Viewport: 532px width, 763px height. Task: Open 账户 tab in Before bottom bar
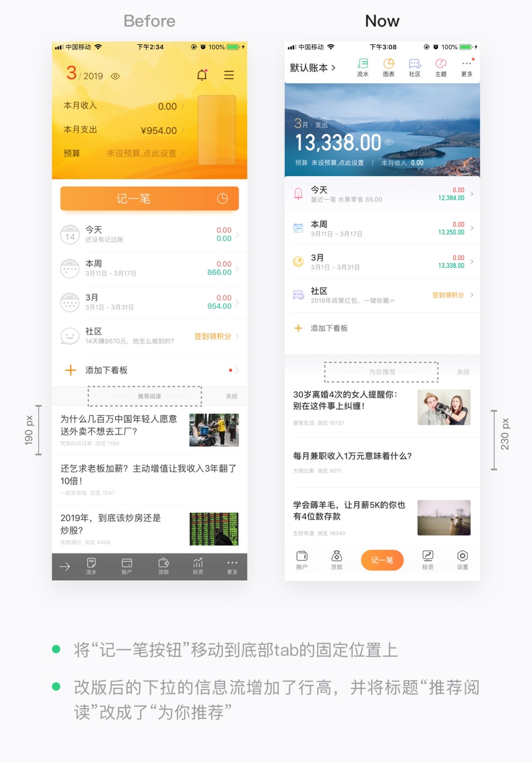(127, 566)
